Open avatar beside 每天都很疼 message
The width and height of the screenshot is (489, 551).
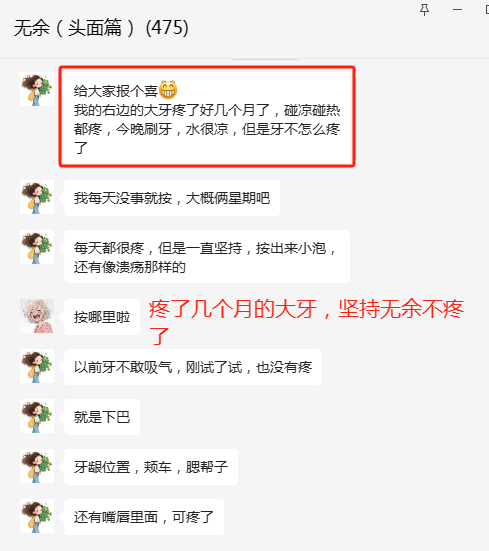37,247
